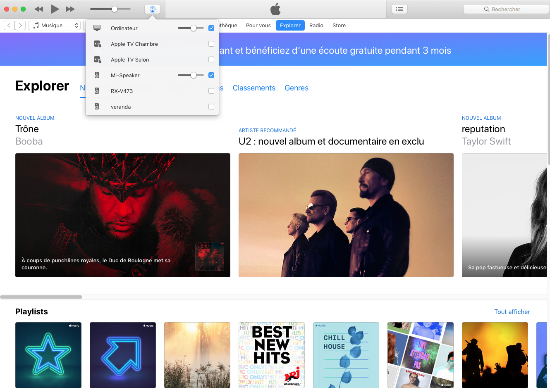Click the Mi-Speaker speaker icon
This screenshot has height=392, width=550.
pos(97,75)
